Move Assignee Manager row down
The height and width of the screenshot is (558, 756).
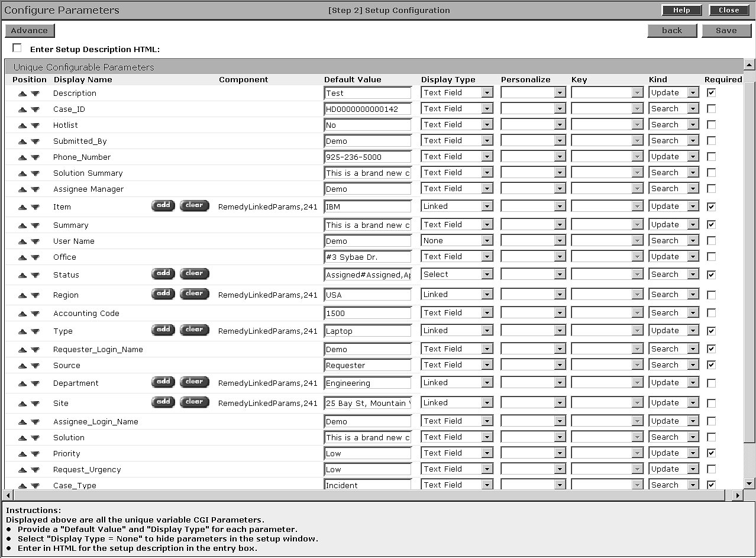click(x=35, y=189)
